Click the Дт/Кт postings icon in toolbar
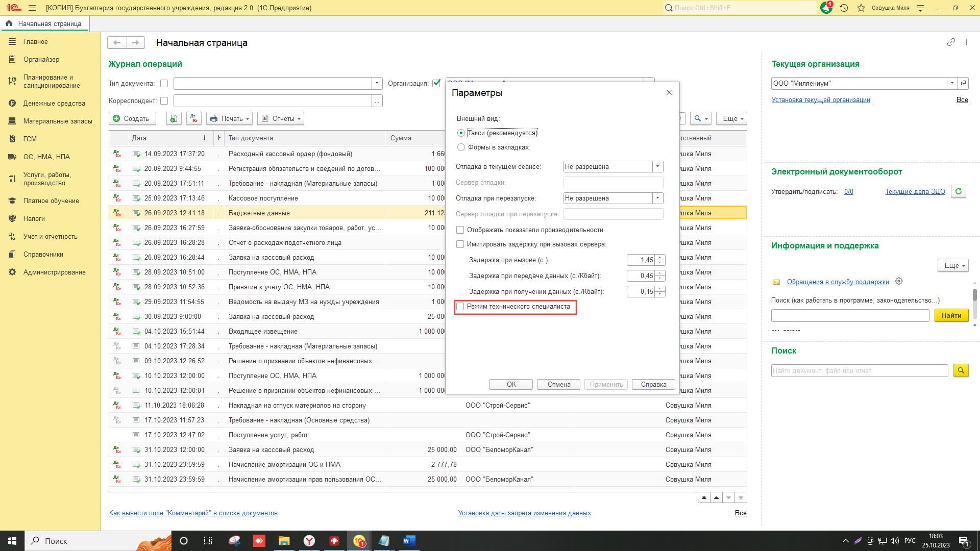 [194, 118]
